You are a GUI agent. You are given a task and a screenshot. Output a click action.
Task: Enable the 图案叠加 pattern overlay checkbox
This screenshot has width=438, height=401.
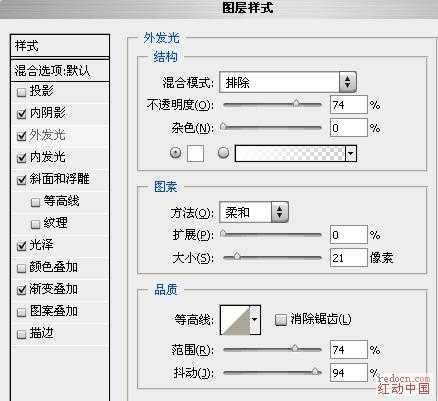pos(21,312)
